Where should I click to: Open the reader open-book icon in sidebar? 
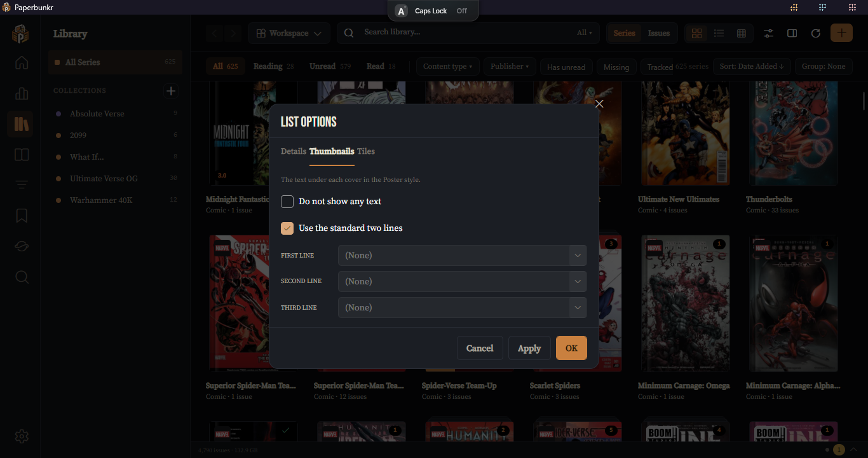pyautogui.click(x=22, y=155)
